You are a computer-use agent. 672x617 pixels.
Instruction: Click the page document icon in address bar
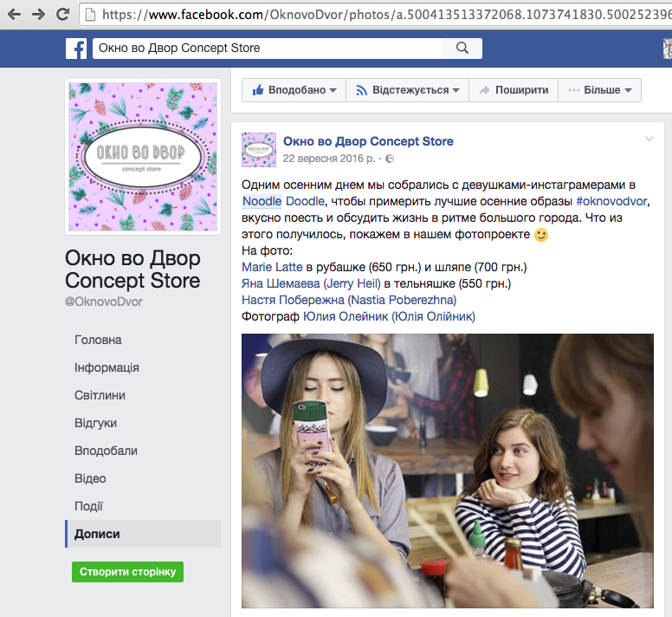click(x=90, y=15)
